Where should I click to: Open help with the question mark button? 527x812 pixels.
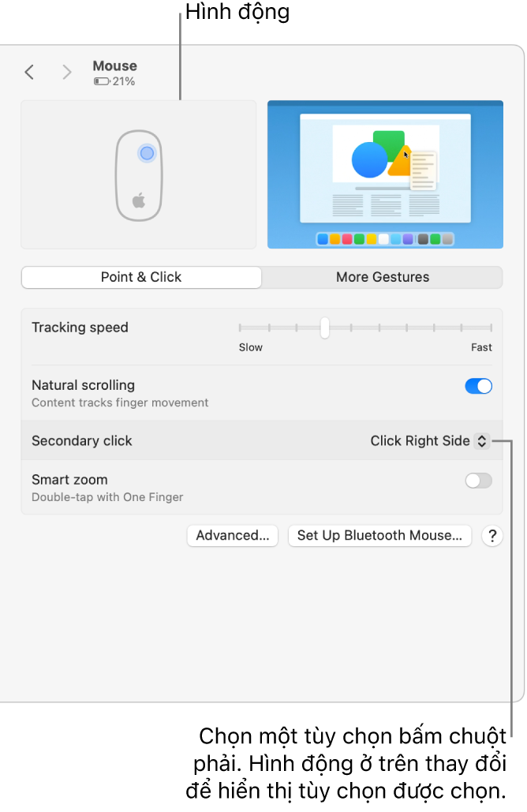pos(492,536)
